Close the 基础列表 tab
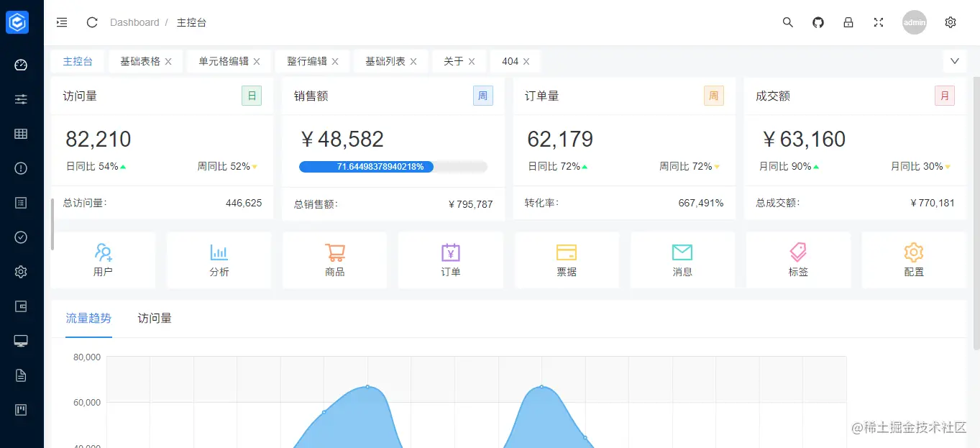Viewport: 980px width, 448px height. tap(413, 62)
